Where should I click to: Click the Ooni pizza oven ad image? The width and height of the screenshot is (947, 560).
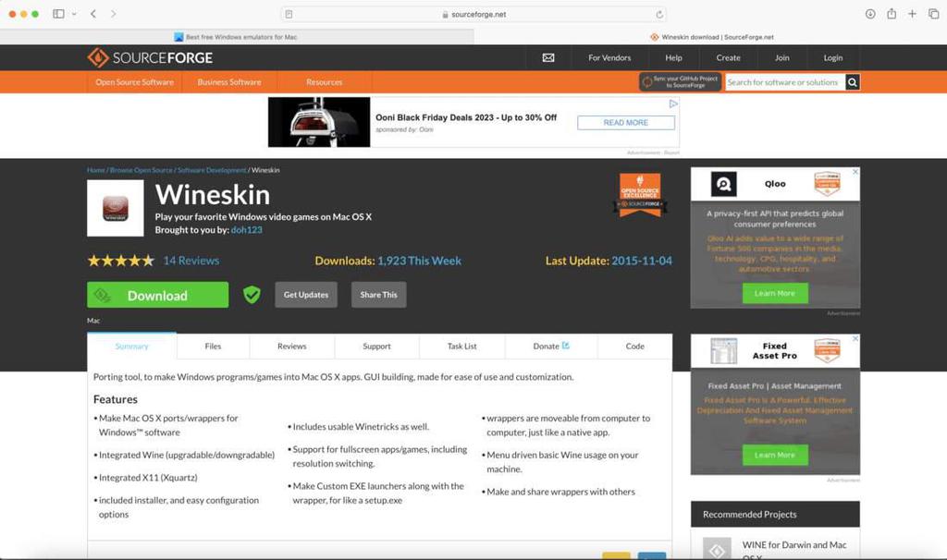tap(319, 122)
